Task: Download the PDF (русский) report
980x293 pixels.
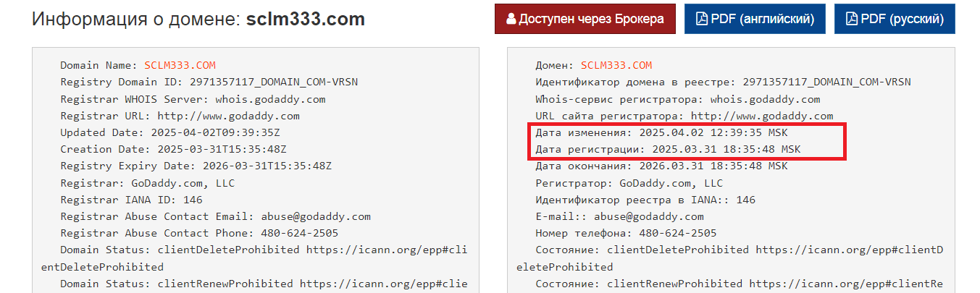Action: click(895, 19)
